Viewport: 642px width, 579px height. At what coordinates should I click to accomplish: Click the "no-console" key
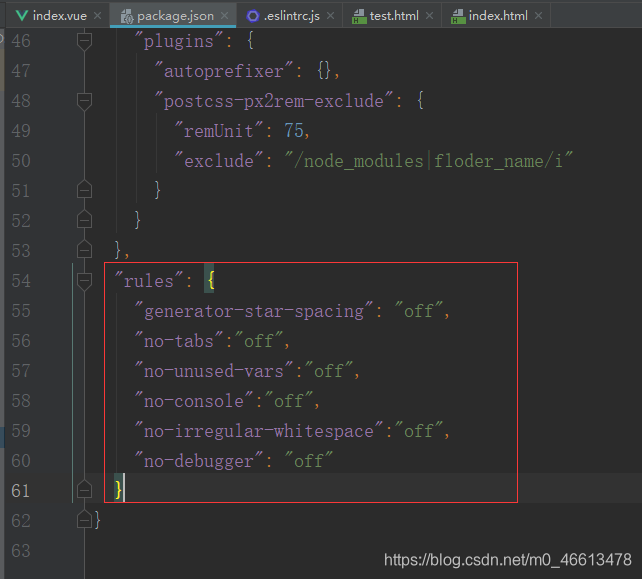pos(194,400)
